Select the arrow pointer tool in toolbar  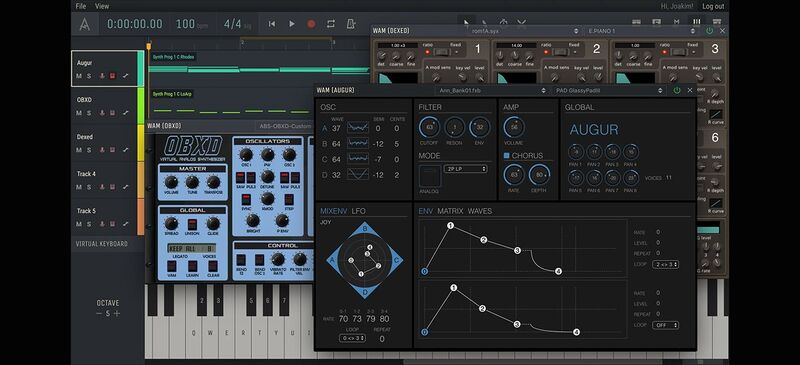(x=466, y=22)
